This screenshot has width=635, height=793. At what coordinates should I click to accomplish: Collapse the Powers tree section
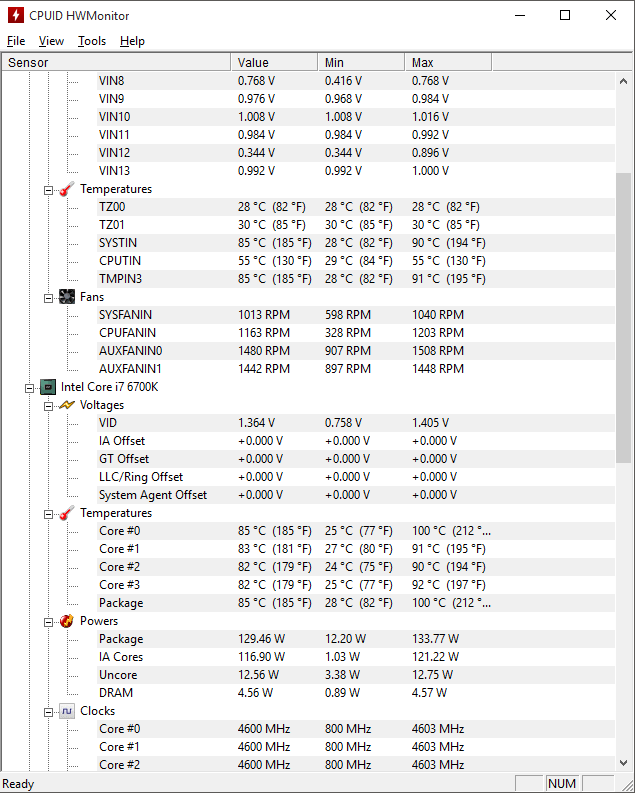(48, 621)
